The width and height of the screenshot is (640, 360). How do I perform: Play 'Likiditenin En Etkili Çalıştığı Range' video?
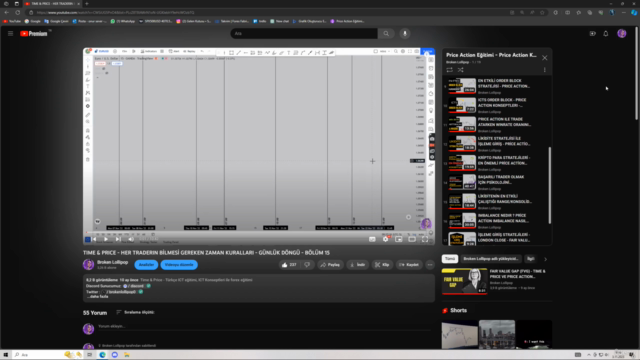(x=496, y=201)
